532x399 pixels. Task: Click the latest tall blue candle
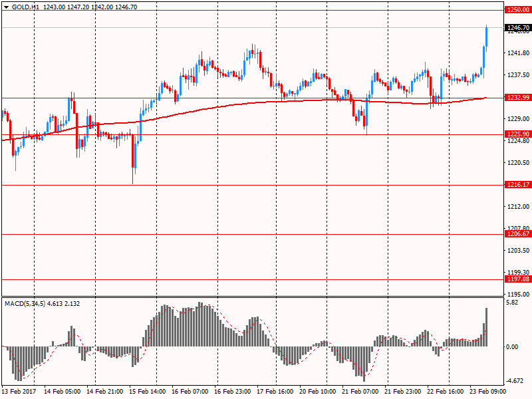[x=487, y=37]
